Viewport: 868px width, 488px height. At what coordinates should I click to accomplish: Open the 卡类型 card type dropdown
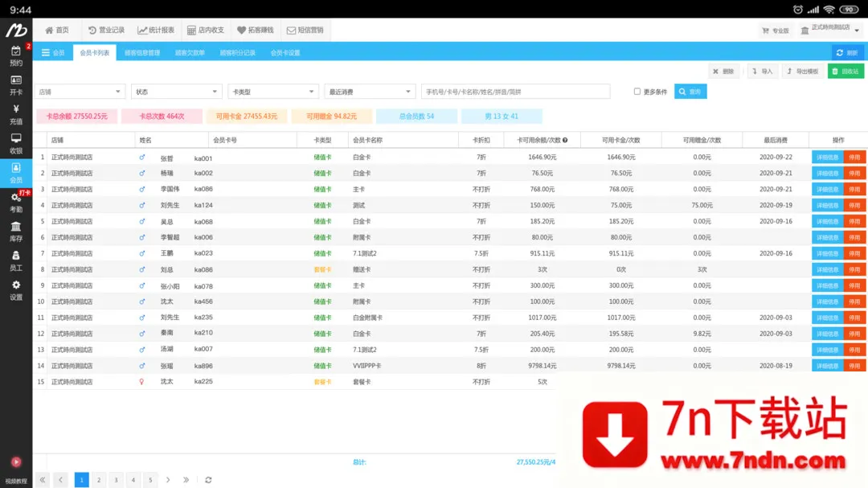pos(273,92)
